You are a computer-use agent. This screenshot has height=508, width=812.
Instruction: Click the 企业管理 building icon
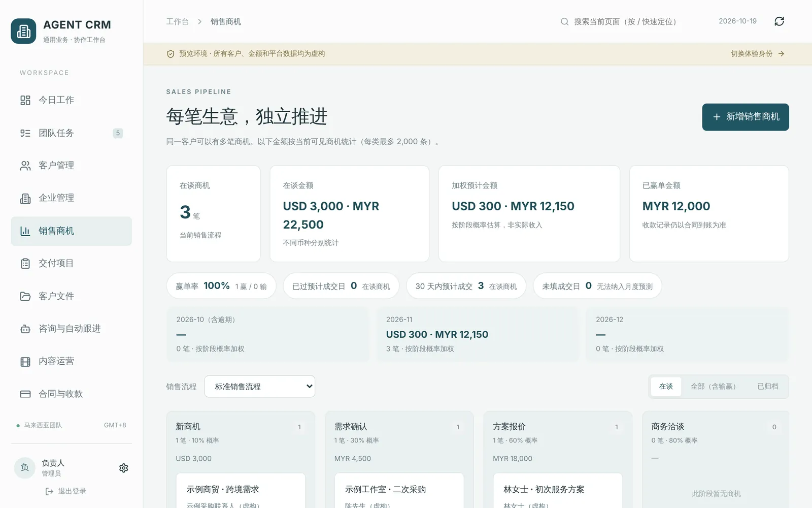(25, 199)
